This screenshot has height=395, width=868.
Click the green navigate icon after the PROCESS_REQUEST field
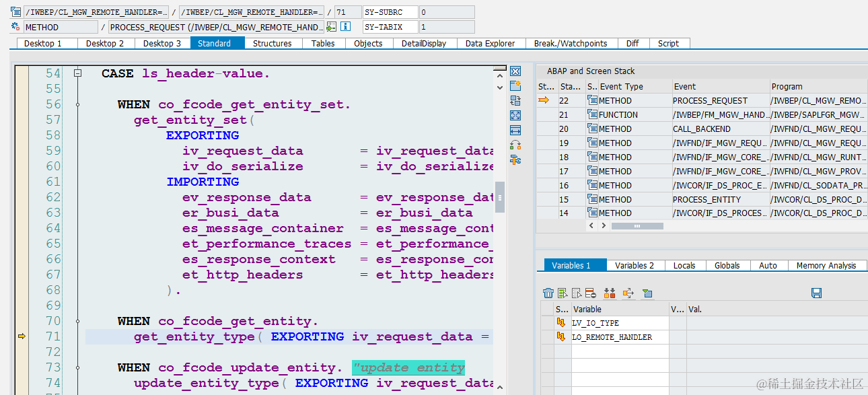click(331, 27)
